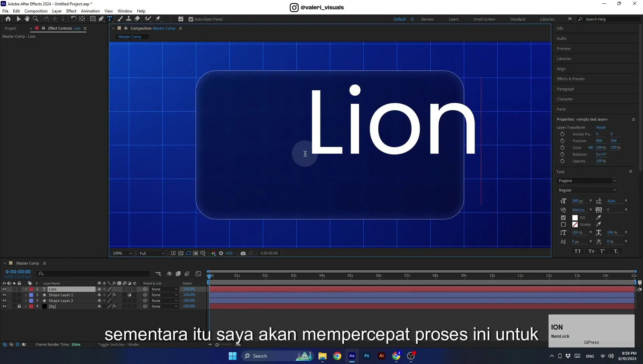Open the Regular font style dropdown
This screenshot has height=364, width=643.
(x=587, y=190)
